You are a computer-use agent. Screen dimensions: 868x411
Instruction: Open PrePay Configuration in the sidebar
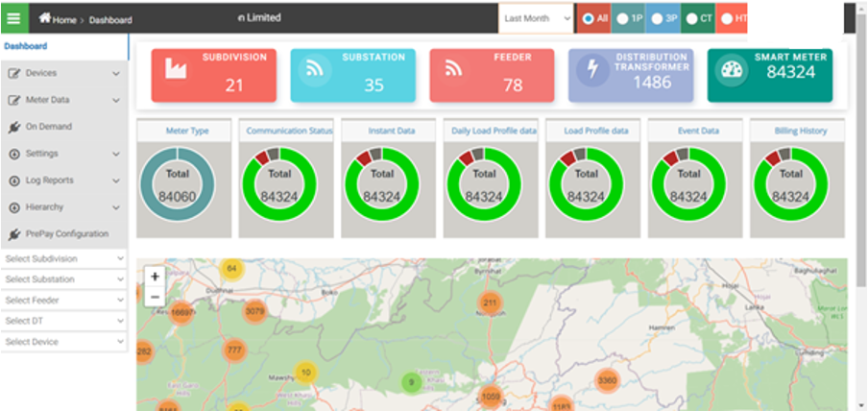[x=64, y=234]
